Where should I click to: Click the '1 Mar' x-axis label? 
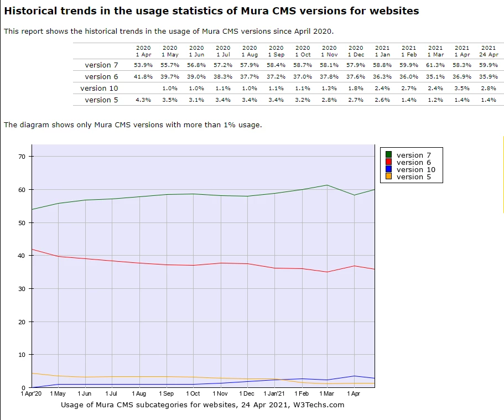[326, 393]
